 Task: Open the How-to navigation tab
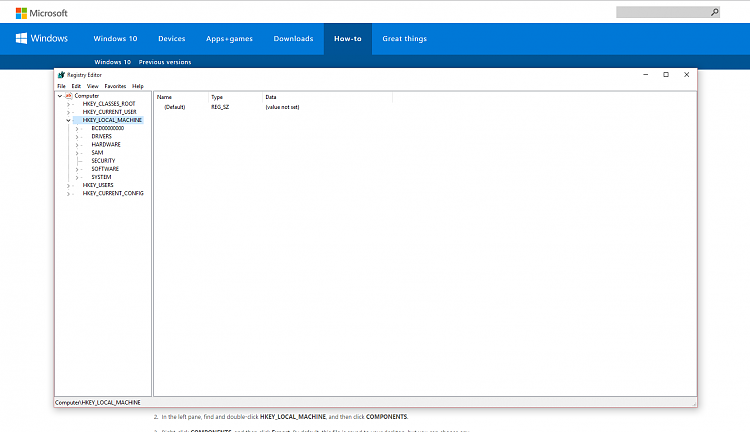point(348,39)
